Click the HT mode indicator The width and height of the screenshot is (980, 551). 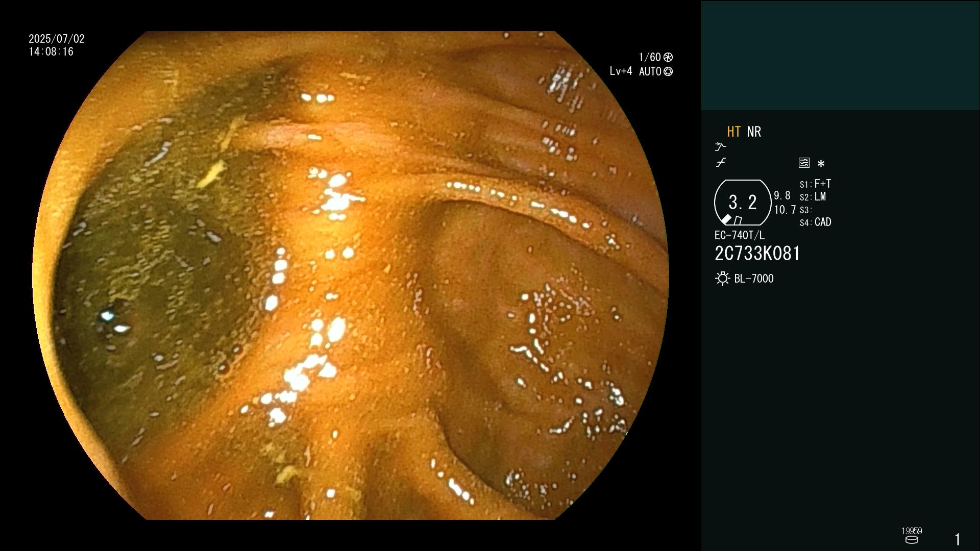click(733, 132)
